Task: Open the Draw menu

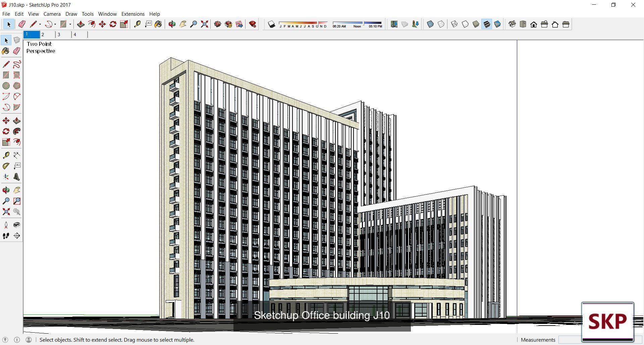Action: (71, 14)
